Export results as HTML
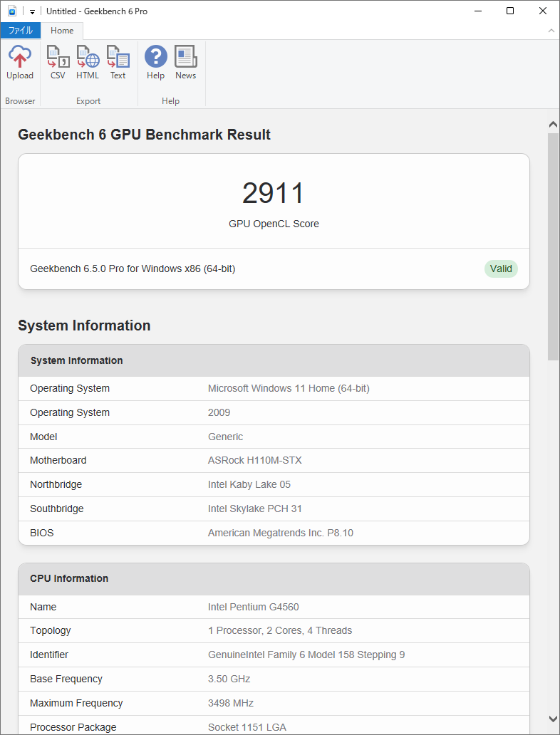The image size is (560, 735). [88, 57]
